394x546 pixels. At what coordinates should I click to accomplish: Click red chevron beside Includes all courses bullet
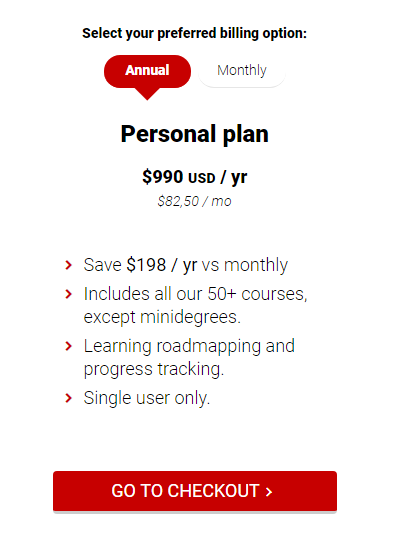69,294
